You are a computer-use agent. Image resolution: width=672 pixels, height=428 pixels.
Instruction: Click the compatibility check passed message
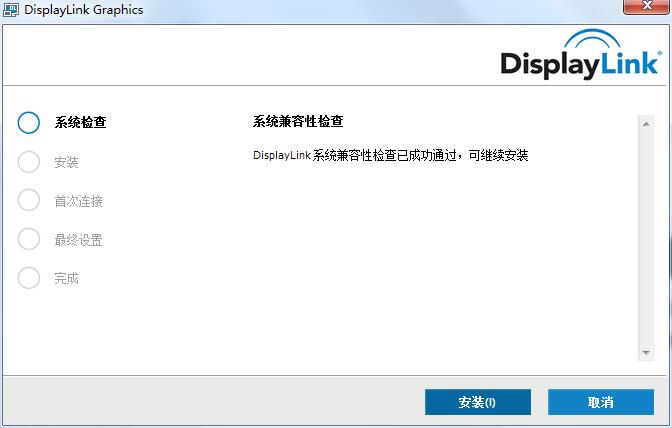tap(390, 155)
